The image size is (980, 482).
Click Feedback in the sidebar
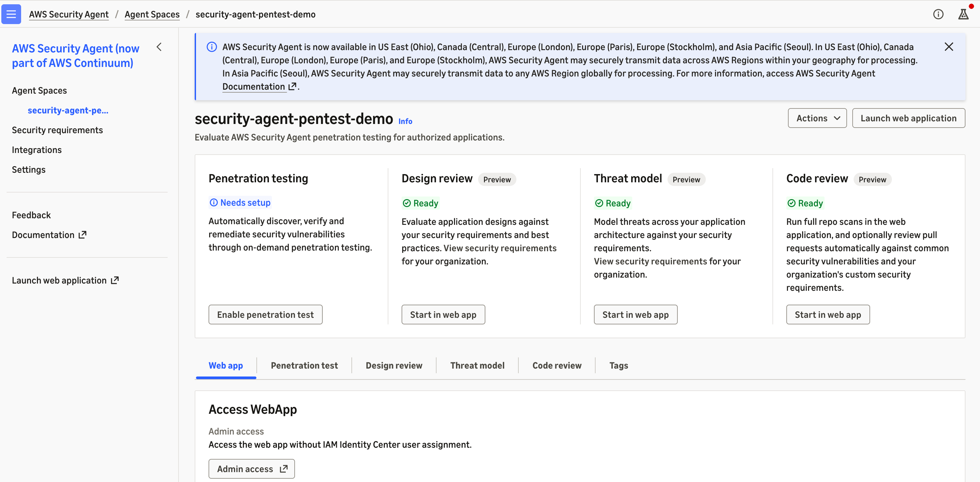(31, 215)
